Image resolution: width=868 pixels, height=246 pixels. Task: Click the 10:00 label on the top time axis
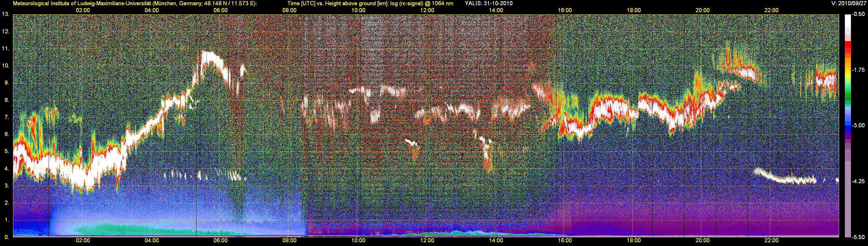tap(358, 10)
